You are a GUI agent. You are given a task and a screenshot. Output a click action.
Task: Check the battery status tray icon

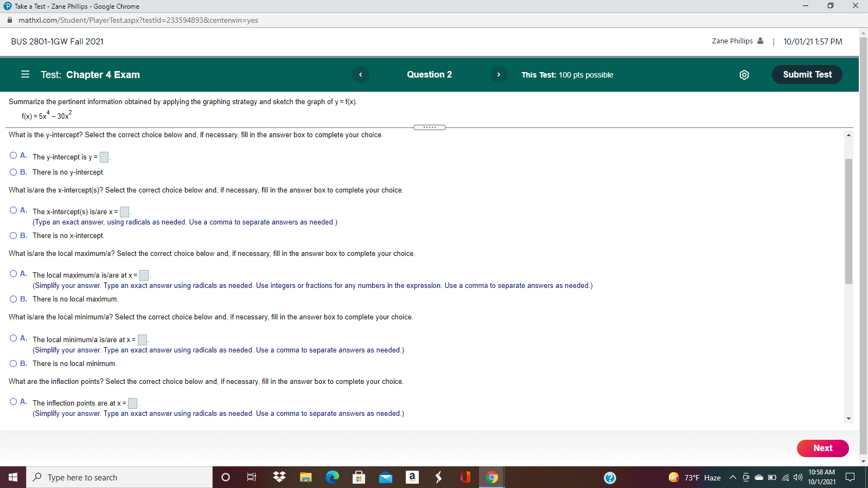point(772,477)
